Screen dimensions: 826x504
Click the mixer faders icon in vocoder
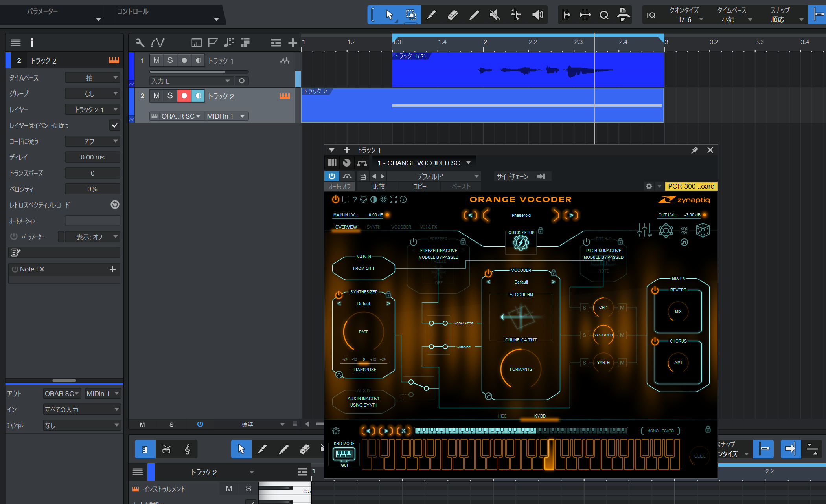tap(645, 230)
